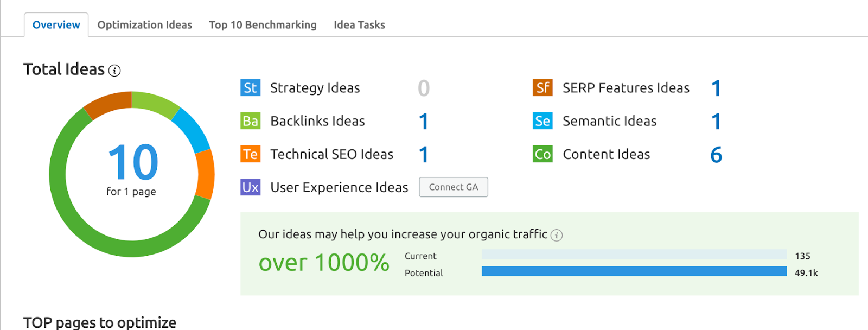The width and height of the screenshot is (868, 330).
Task: Switch to the Overview tab
Action: coord(56,25)
